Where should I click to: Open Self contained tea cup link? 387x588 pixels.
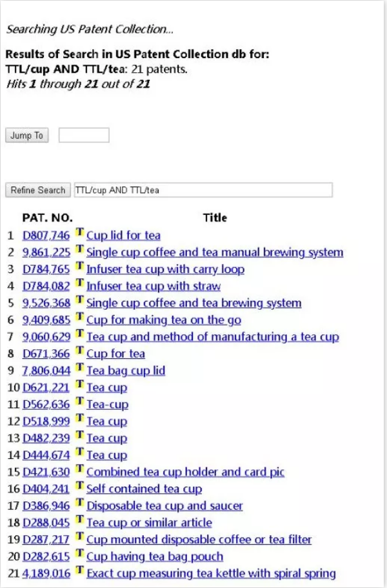[x=144, y=489]
